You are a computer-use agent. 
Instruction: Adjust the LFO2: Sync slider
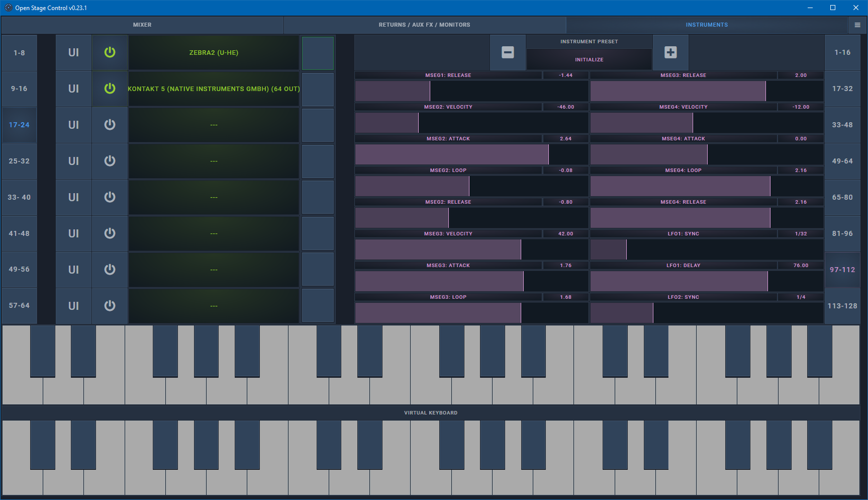707,313
